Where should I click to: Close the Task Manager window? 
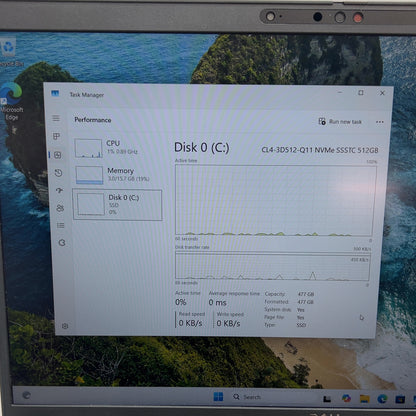[x=382, y=93]
